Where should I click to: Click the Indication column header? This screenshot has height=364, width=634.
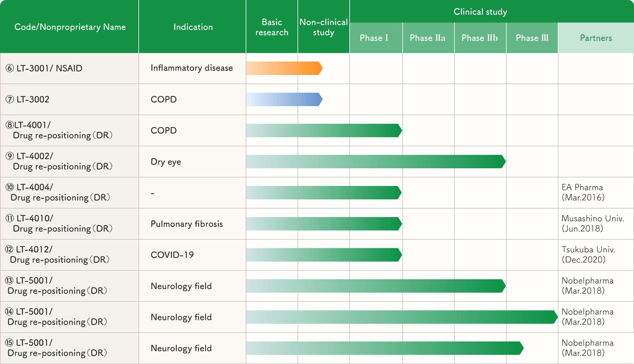192,27
